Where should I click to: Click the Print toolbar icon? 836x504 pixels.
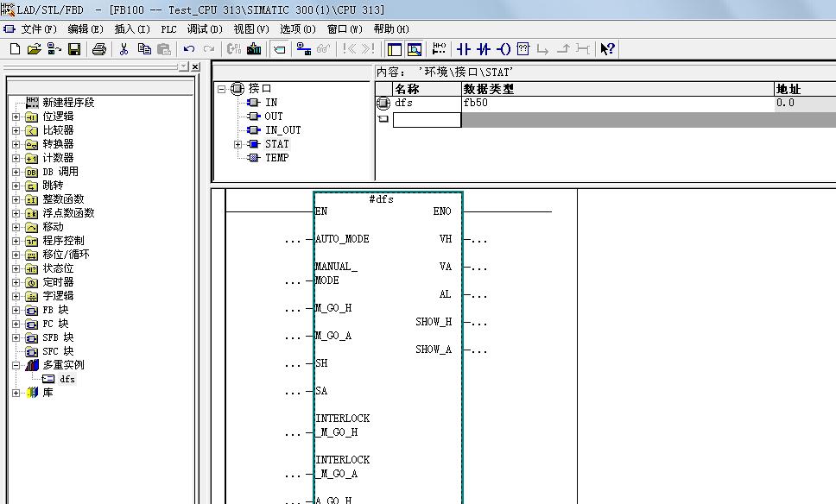pyautogui.click(x=98, y=49)
